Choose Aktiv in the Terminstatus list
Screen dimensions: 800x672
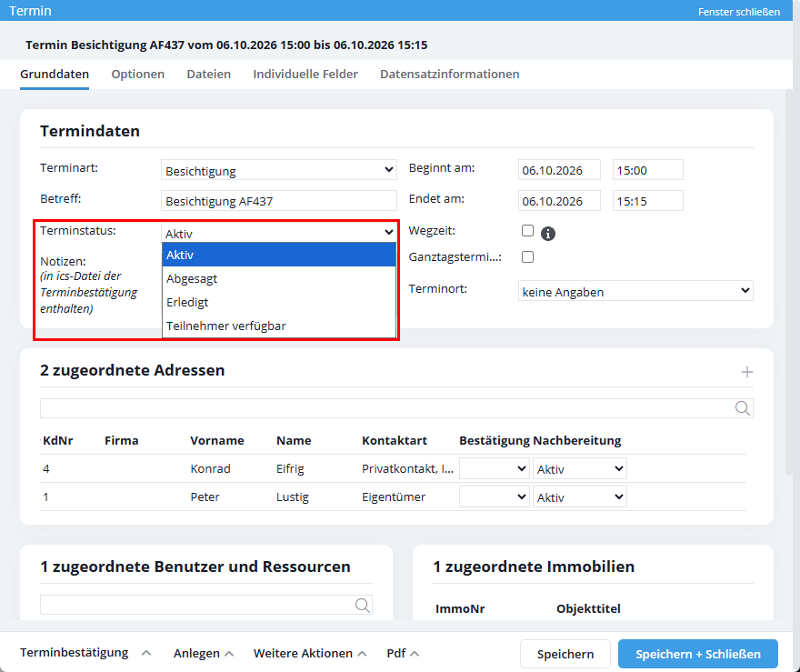click(278, 255)
